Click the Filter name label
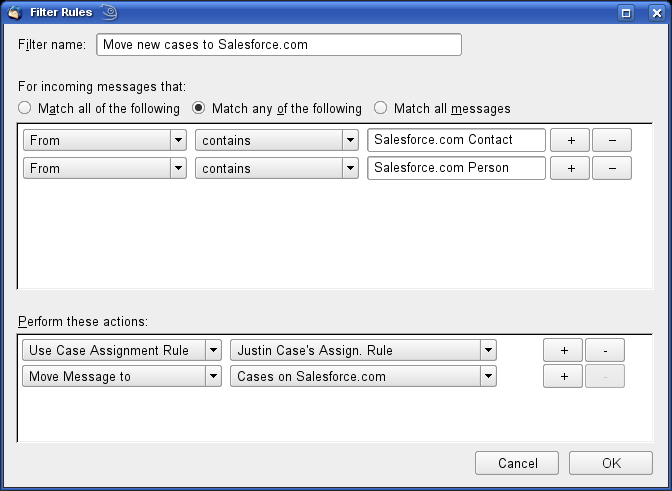Image resolution: width=672 pixels, height=491 pixels. [x=52, y=45]
